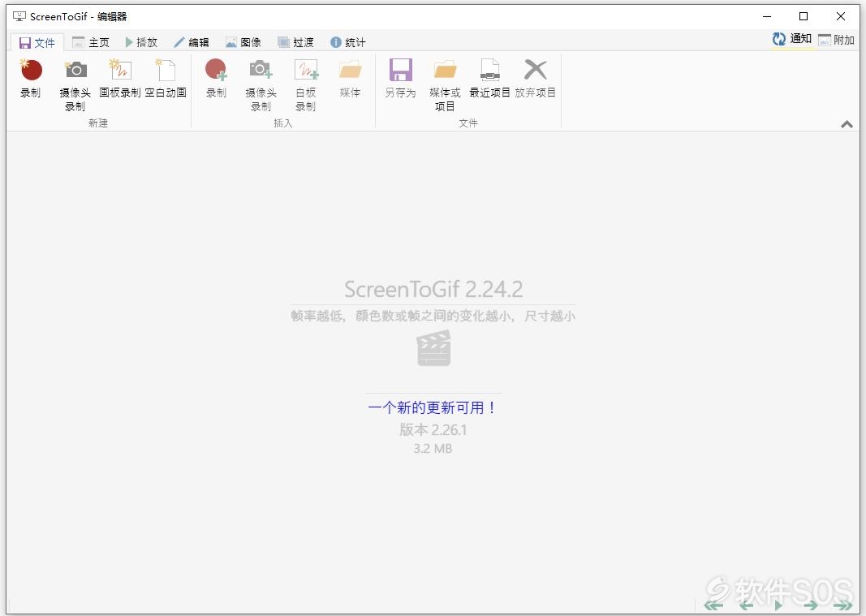866x616 pixels.
Task: Go to next frame arrow
Action: click(810, 605)
